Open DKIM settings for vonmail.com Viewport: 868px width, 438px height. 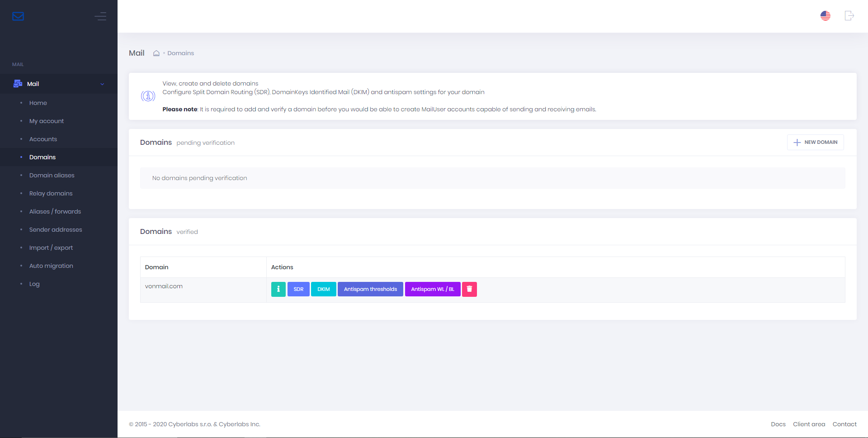[324, 289]
